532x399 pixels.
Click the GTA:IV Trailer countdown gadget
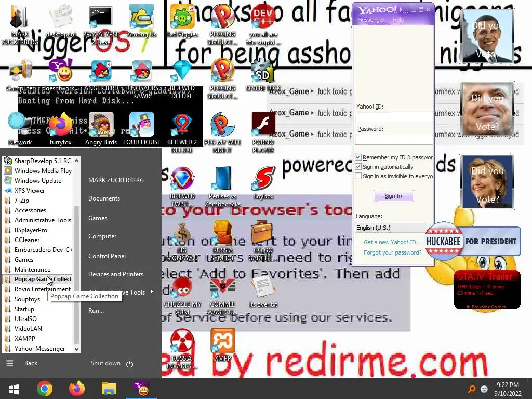487,289
